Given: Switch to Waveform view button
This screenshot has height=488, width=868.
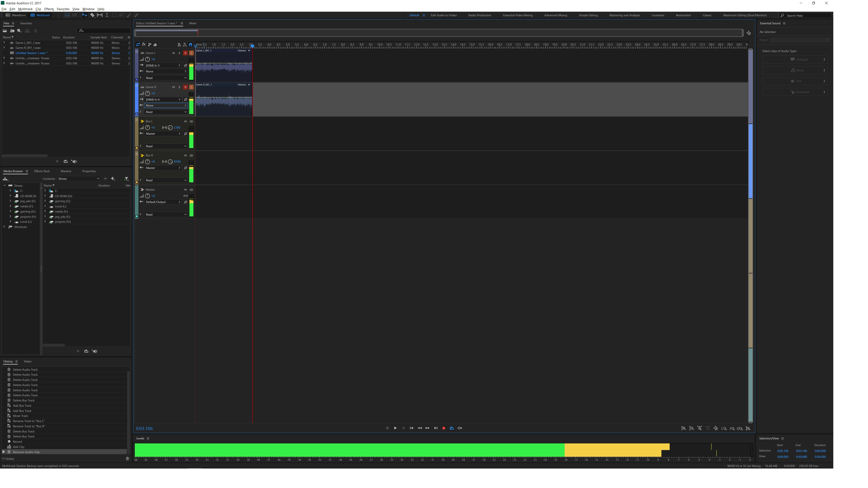Looking at the screenshot, I should (x=15, y=15).
